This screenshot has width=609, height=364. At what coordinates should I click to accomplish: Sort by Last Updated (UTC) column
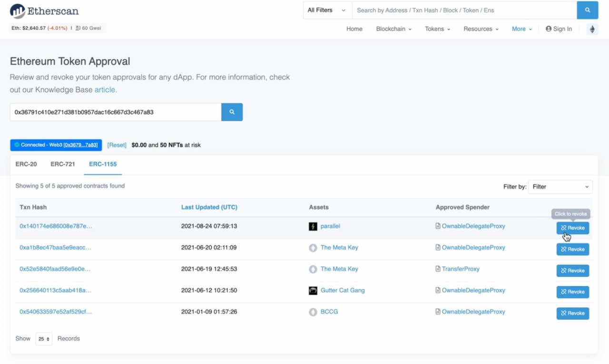(209, 207)
